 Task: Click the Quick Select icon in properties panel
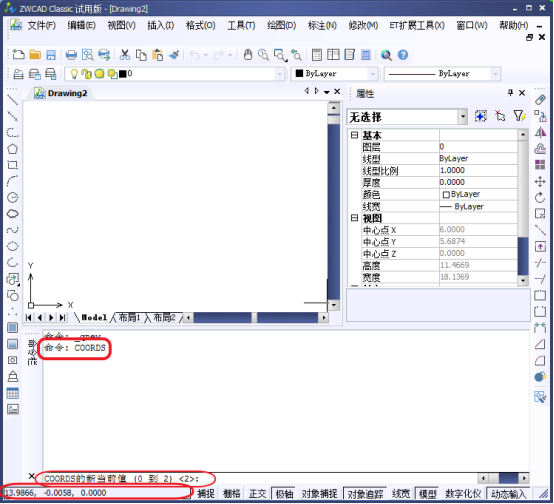(x=520, y=116)
